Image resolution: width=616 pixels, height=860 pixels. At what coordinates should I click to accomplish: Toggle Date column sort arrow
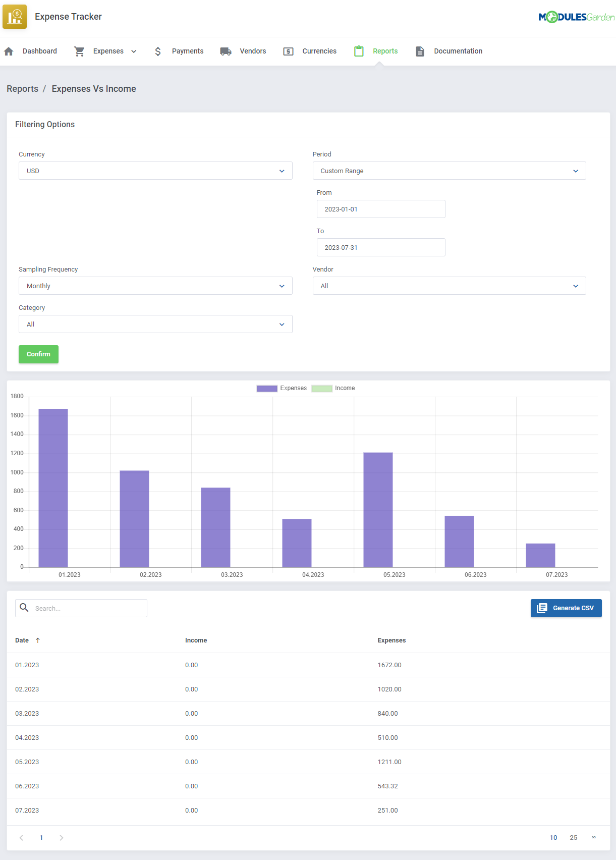tap(37, 640)
